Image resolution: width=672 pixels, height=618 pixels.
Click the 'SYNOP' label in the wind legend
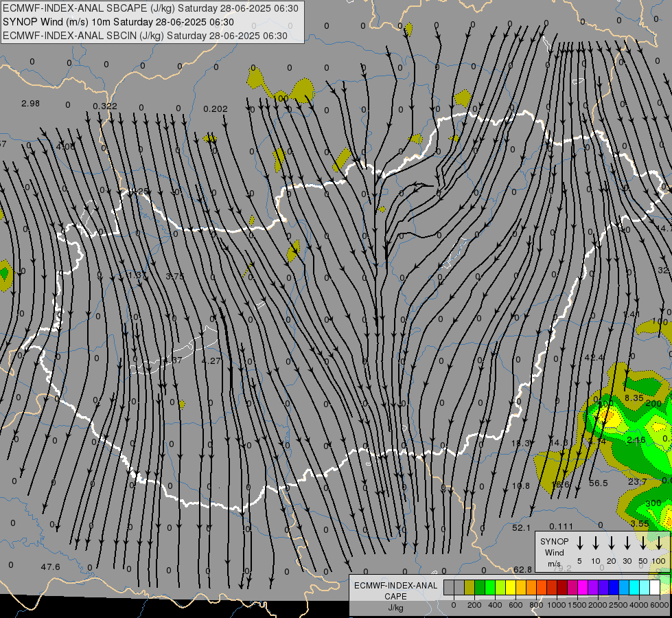tap(554, 541)
